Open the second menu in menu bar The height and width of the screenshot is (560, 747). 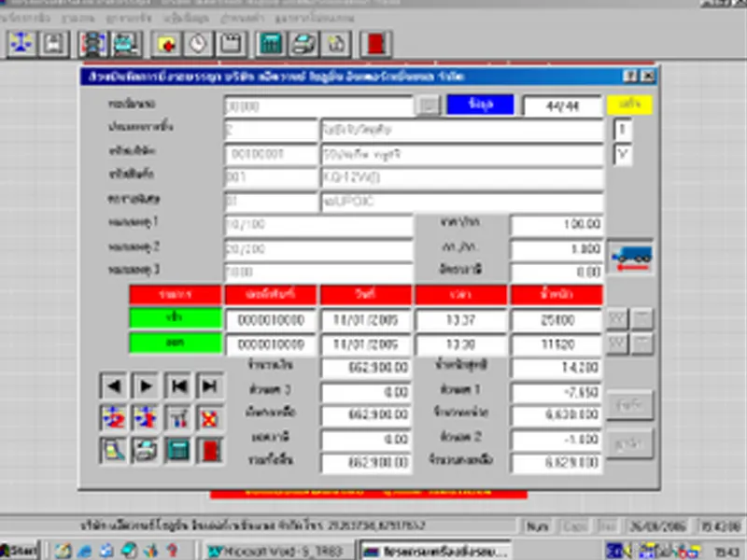pos(78,18)
